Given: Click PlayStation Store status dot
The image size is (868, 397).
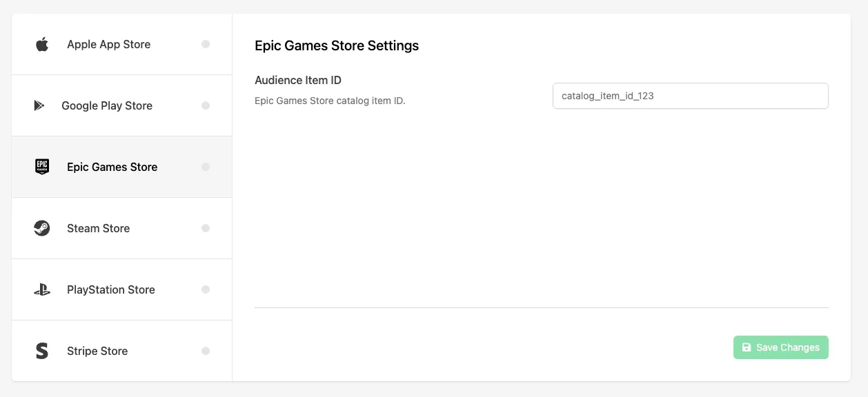Looking at the screenshot, I should [206, 289].
